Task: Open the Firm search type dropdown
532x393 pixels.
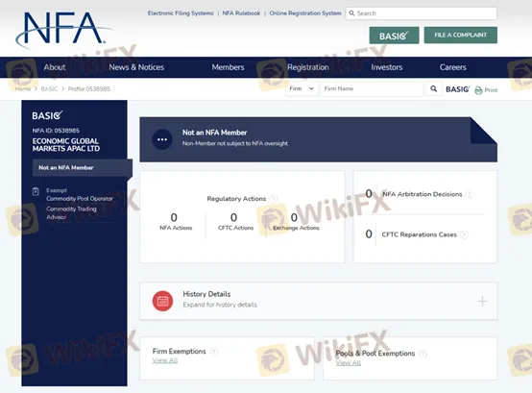Action: click(302, 89)
